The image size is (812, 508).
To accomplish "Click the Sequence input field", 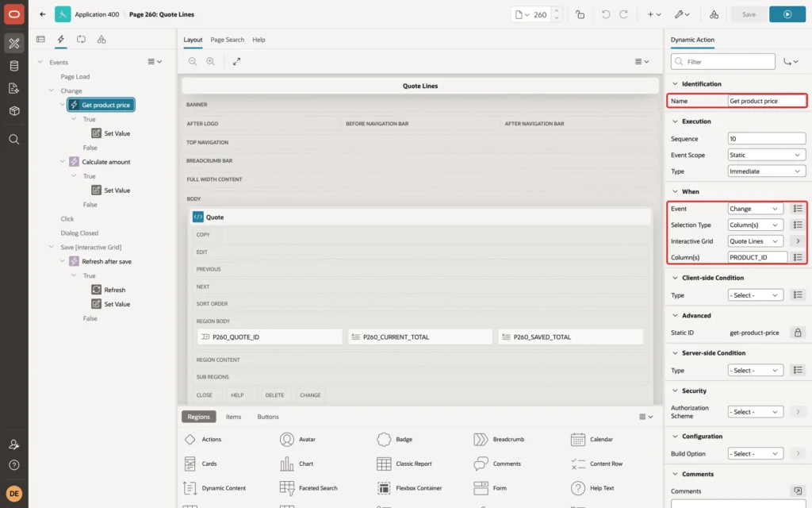I will coord(767,138).
